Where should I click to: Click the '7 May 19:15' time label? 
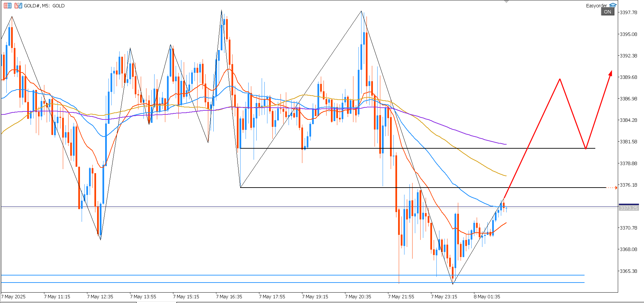(315, 297)
